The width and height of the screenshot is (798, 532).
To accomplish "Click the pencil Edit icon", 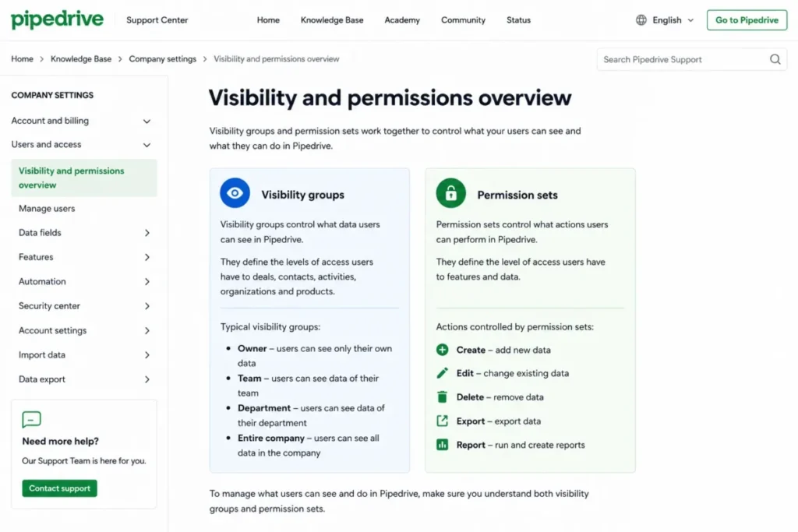I will [x=443, y=373].
